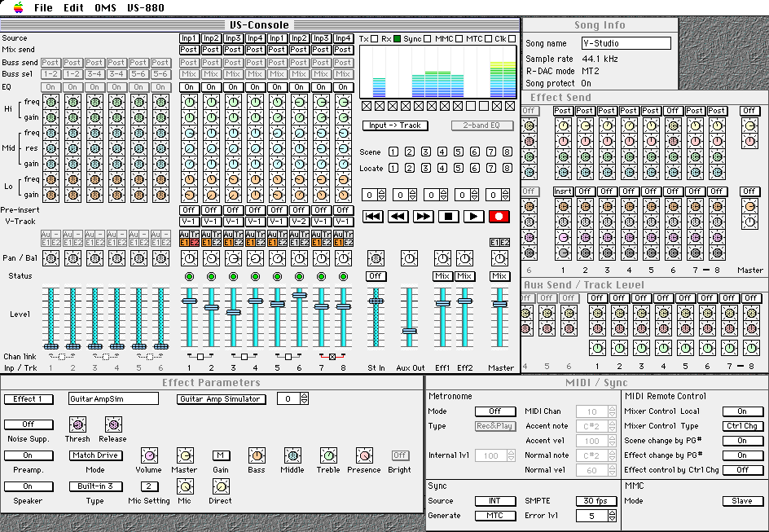
Task: Toggle the Mixer Control Local On button
Action: click(x=742, y=411)
